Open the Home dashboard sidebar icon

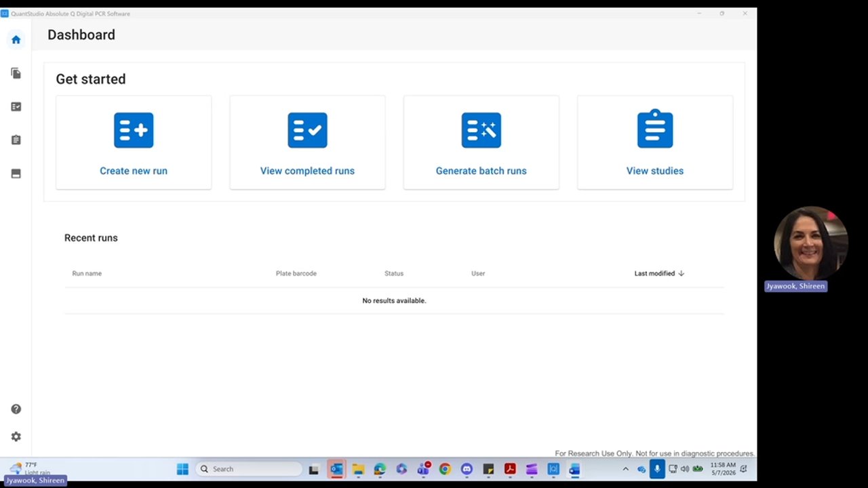click(x=16, y=39)
